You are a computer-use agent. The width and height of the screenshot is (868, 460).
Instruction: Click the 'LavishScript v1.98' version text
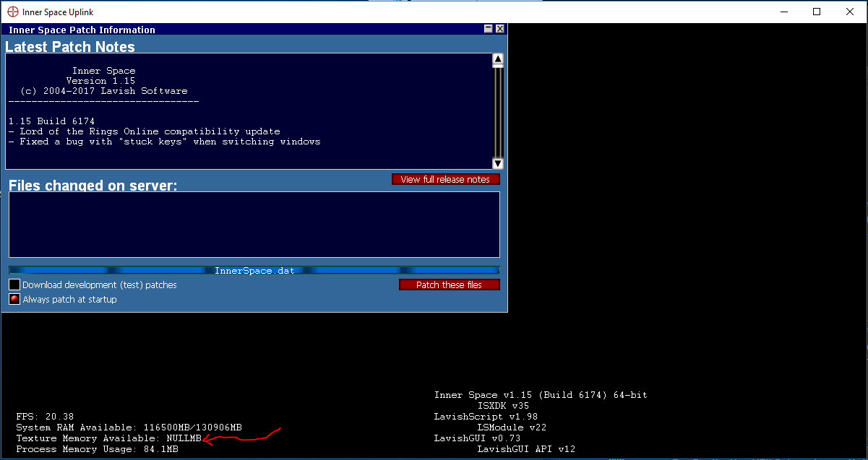485,417
